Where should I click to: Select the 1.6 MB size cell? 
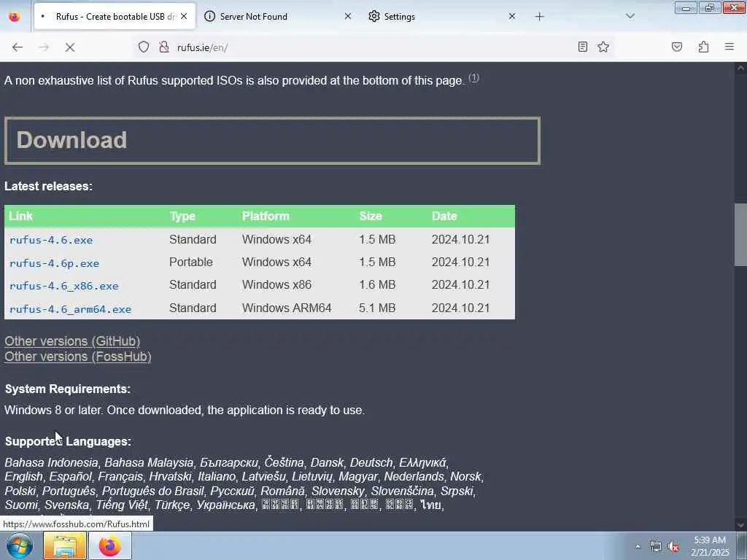377,285
